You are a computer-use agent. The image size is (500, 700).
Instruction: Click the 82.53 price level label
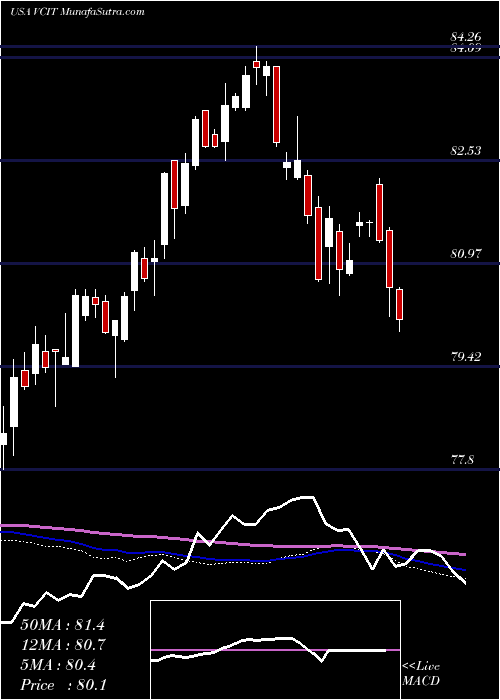tap(466, 151)
